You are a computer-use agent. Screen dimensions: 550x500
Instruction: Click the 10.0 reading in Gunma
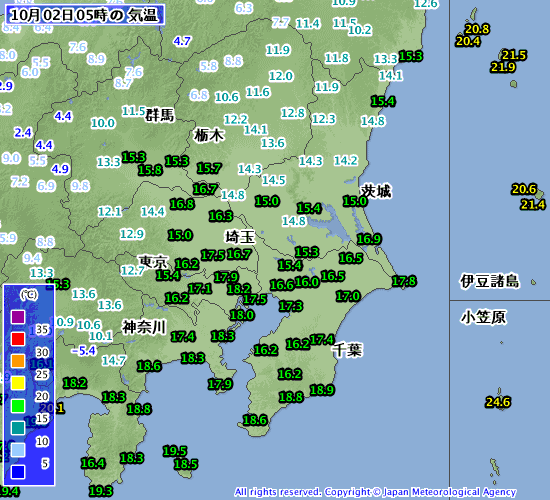click(x=103, y=123)
